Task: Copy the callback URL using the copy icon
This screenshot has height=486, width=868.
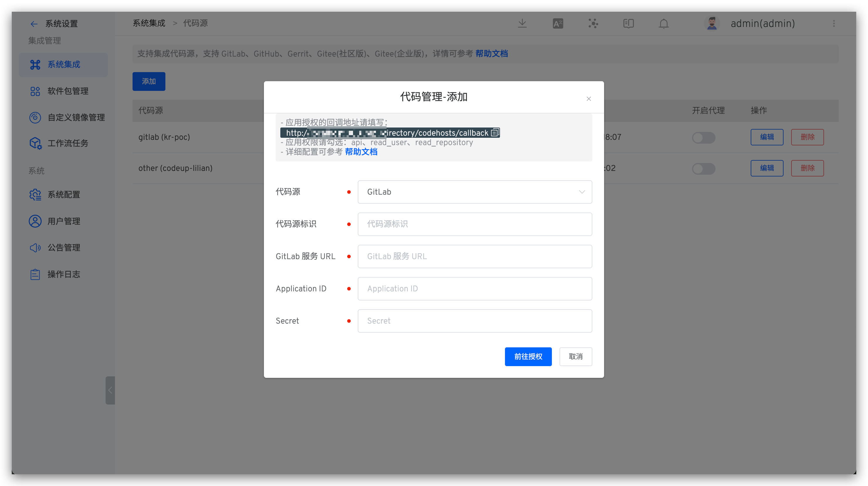Action: click(x=495, y=132)
